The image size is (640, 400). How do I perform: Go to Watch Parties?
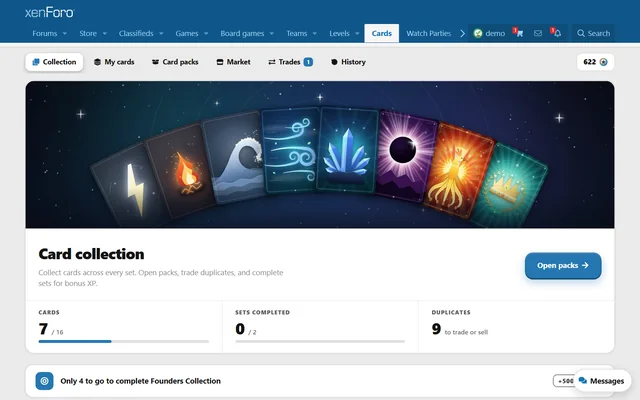[429, 33]
